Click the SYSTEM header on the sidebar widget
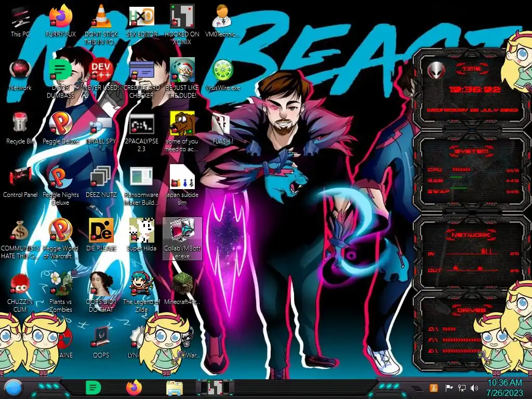This screenshot has width=532, height=399. coord(472,151)
